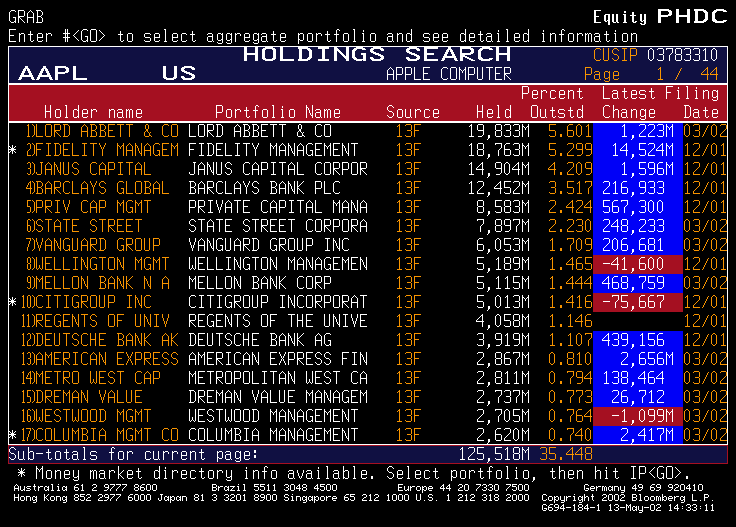Select holder 1) LORD ABBETT & CO
Image resolution: width=736 pixels, height=527 pixels.
(x=102, y=131)
